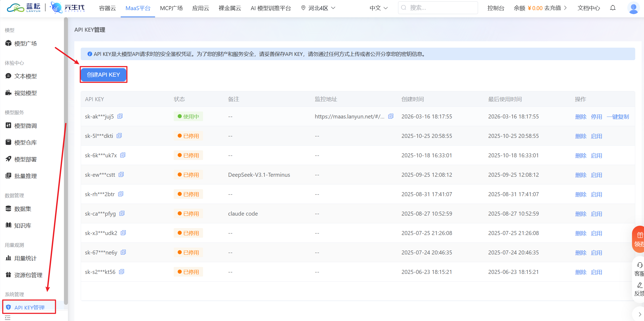Viewport: 644px width, 321px height.
Task: Click the 创建API KEY button
Action: click(103, 75)
